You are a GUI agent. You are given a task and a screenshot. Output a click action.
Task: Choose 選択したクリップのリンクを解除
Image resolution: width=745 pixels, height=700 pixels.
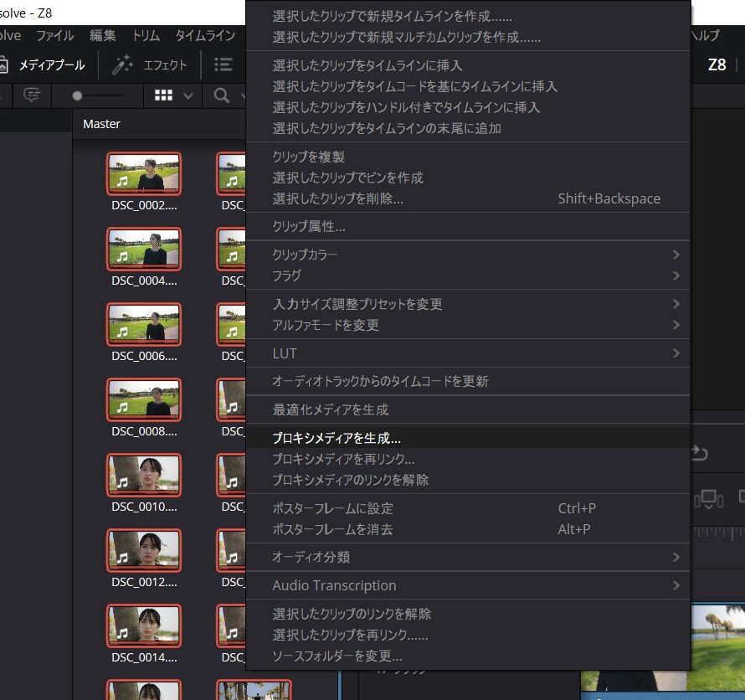[468, 614]
